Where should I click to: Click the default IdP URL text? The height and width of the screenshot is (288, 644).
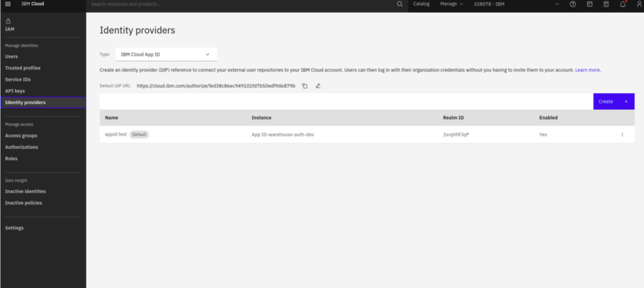[216, 86]
